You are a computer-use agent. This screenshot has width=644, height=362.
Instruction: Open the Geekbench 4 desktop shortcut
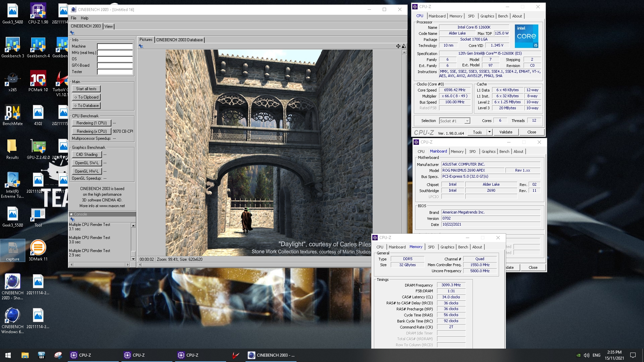[x=38, y=48]
